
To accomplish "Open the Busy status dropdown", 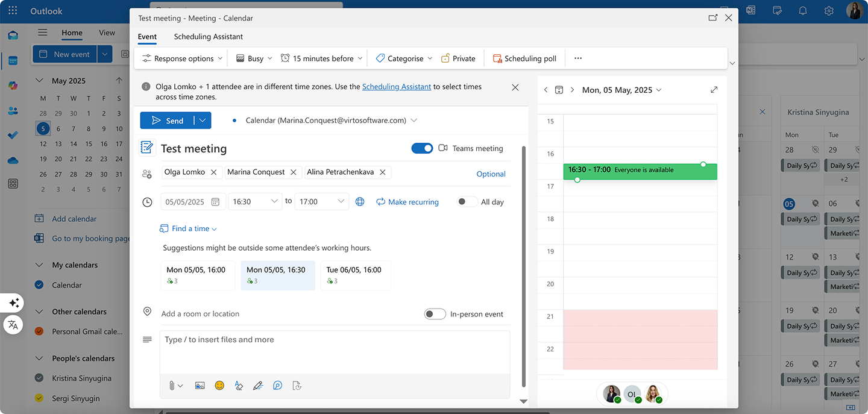I will coord(254,58).
